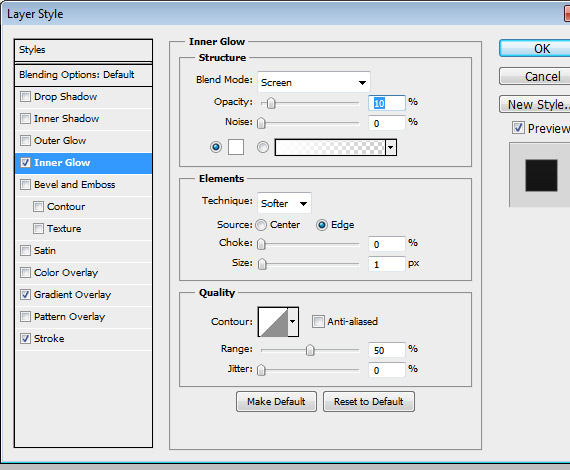Open the Contour picker arrow
Image resolution: width=570 pixels, height=470 pixels.
click(x=293, y=322)
